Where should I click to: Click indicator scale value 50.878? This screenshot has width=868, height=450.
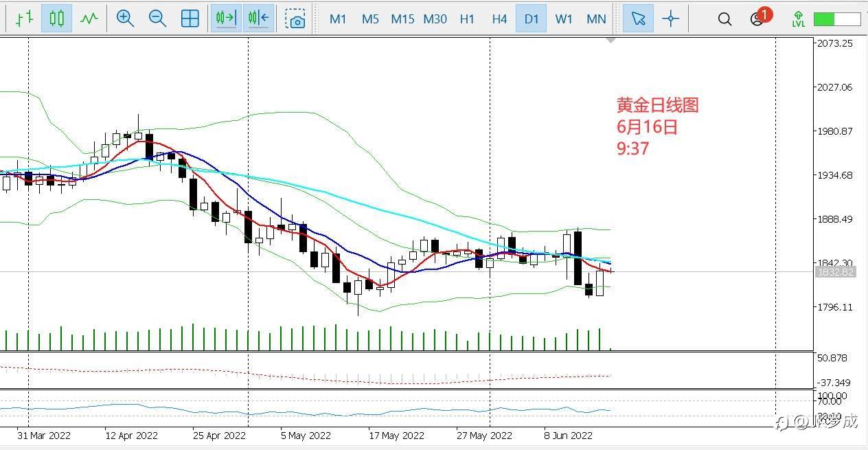click(x=833, y=358)
